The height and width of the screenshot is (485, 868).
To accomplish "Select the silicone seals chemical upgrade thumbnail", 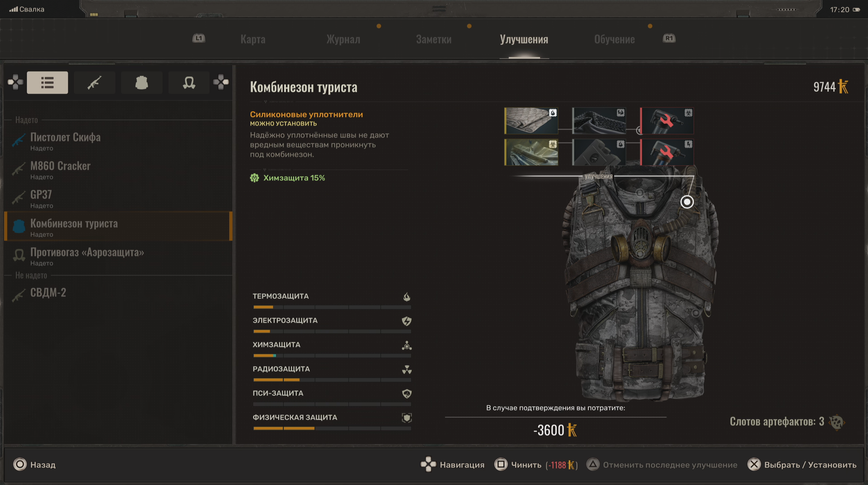I will point(531,152).
